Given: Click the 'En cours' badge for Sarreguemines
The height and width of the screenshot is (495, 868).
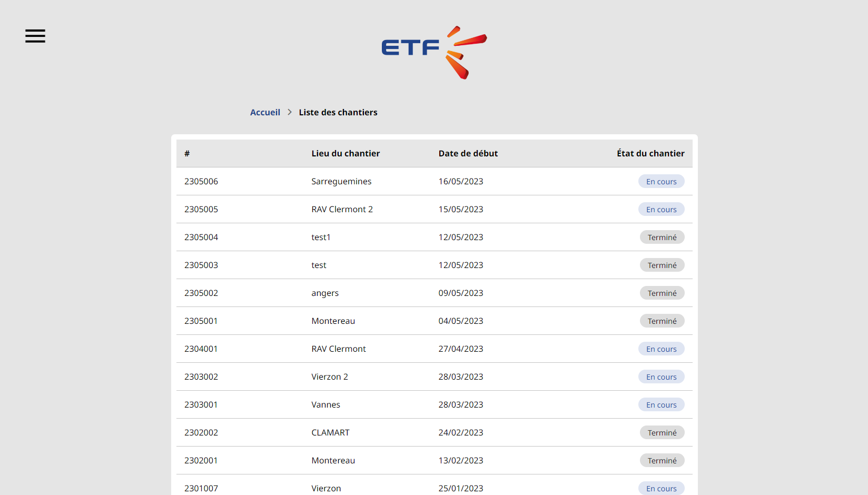Looking at the screenshot, I should click(661, 181).
